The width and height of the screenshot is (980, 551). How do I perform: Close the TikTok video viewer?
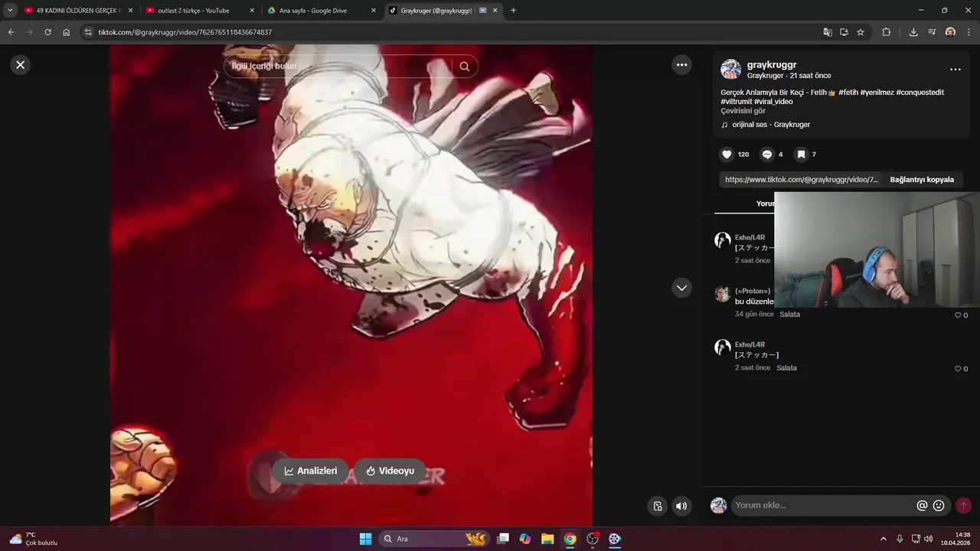21,65
